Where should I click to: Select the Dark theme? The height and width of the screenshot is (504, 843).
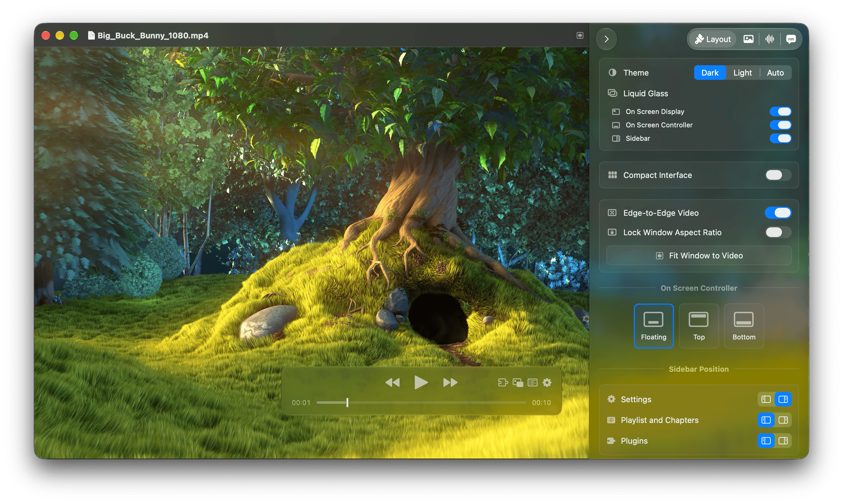pyautogui.click(x=710, y=73)
